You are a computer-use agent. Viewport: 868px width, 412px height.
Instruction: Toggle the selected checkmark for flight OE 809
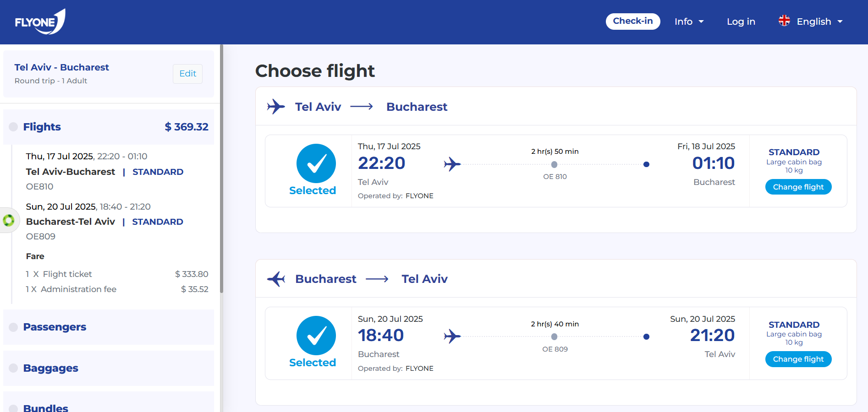(x=316, y=336)
